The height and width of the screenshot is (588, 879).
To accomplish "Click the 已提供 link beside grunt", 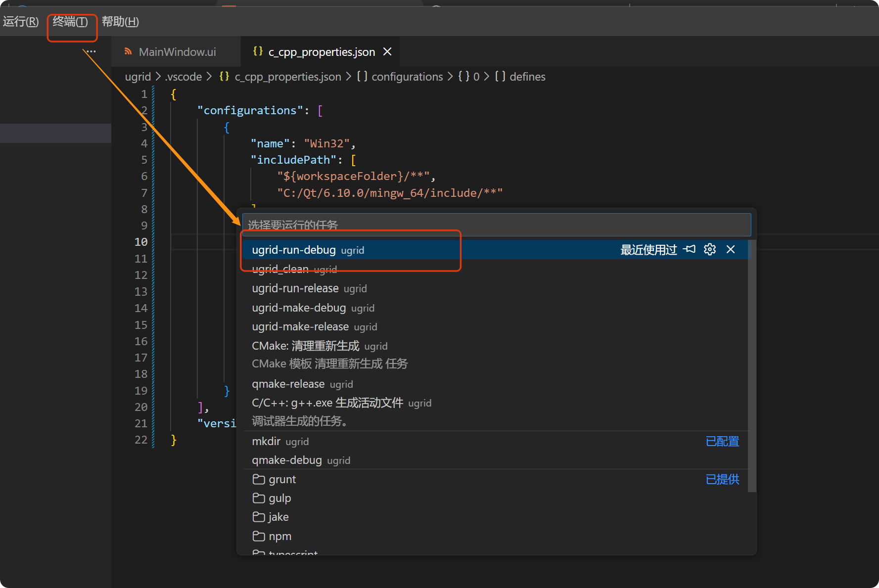I will point(722,479).
